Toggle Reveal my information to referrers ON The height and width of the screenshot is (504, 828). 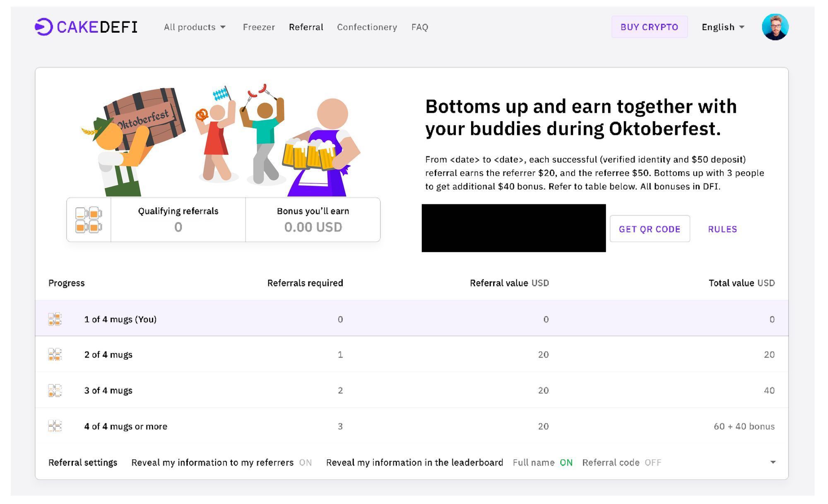[305, 463]
